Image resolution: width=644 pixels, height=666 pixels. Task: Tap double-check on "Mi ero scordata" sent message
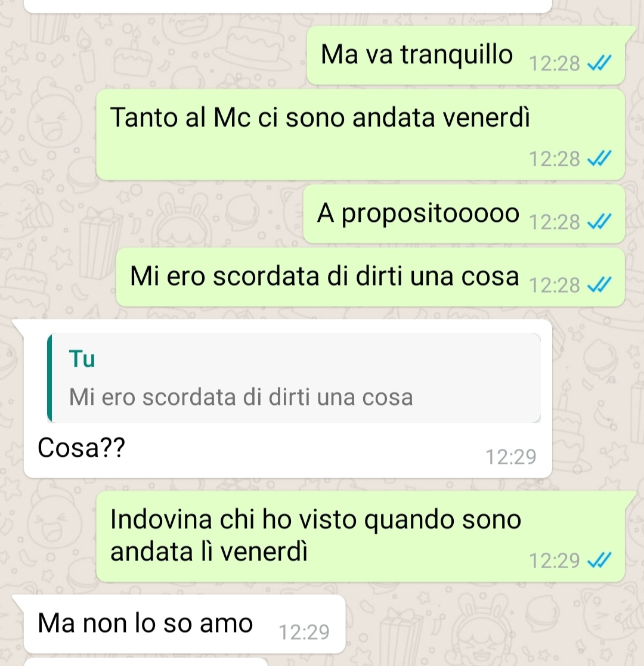click(x=599, y=285)
